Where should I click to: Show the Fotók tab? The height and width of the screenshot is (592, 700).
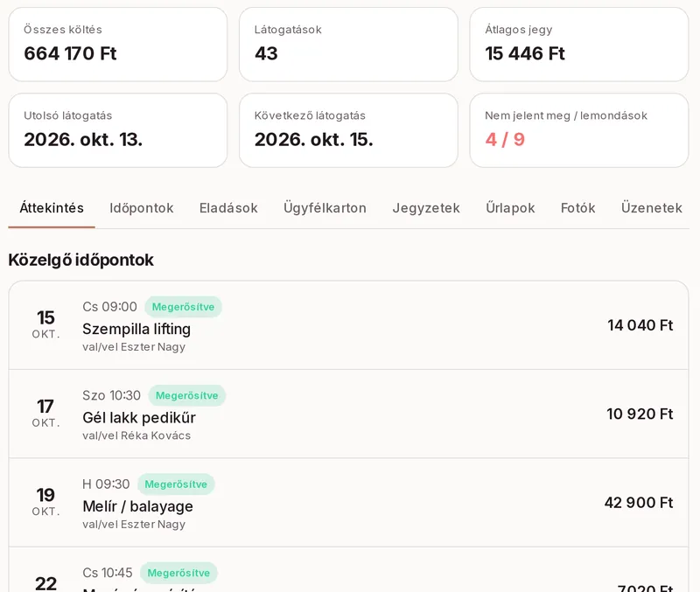click(x=578, y=208)
